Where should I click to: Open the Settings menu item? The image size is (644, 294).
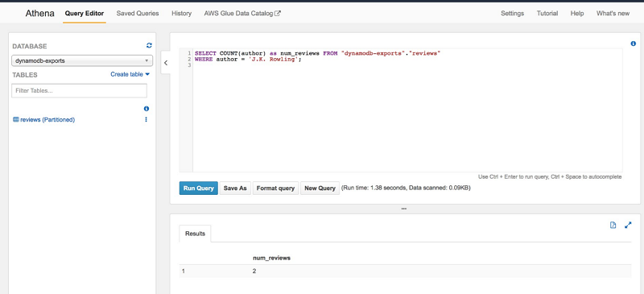(x=512, y=13)
